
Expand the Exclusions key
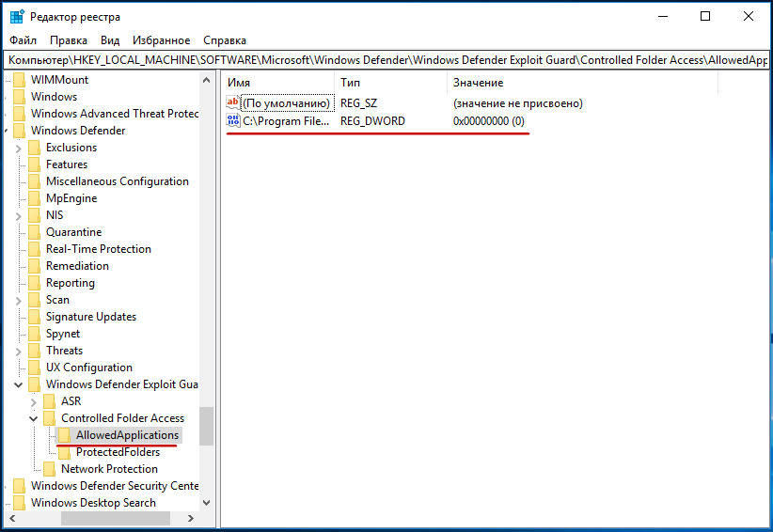18,149
